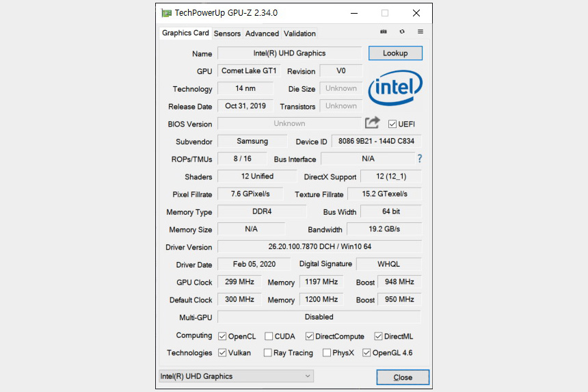The height and width of the screenshot is (392, 588).
Task: Toggle the PhysX checkbox
Action: click(327, 352)
